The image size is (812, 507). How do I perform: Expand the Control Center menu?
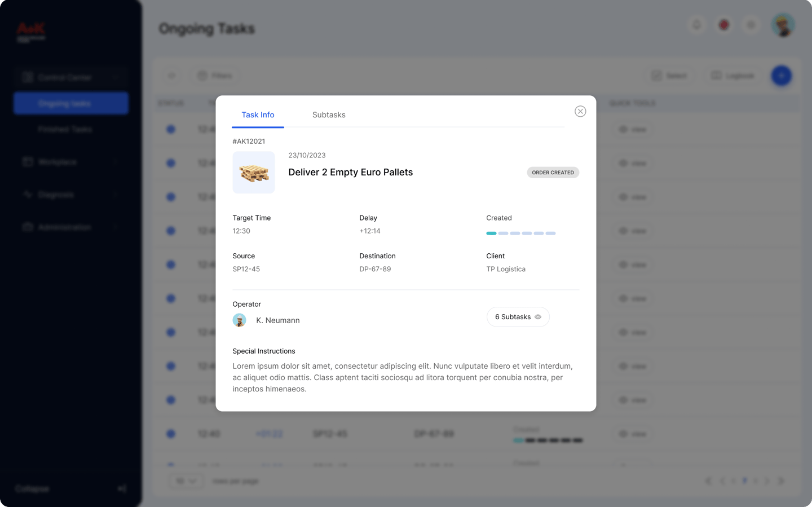pyautogui.click(x=70, y=77)
